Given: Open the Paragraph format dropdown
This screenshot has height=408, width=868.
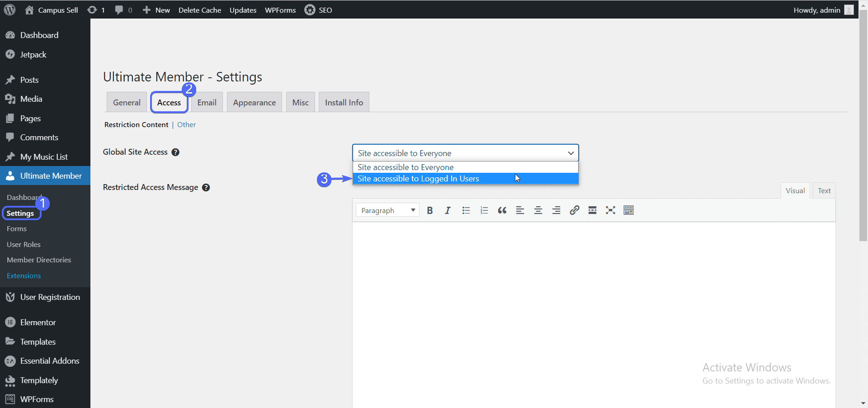Looking at the screenshot, I should pos(387,210).
